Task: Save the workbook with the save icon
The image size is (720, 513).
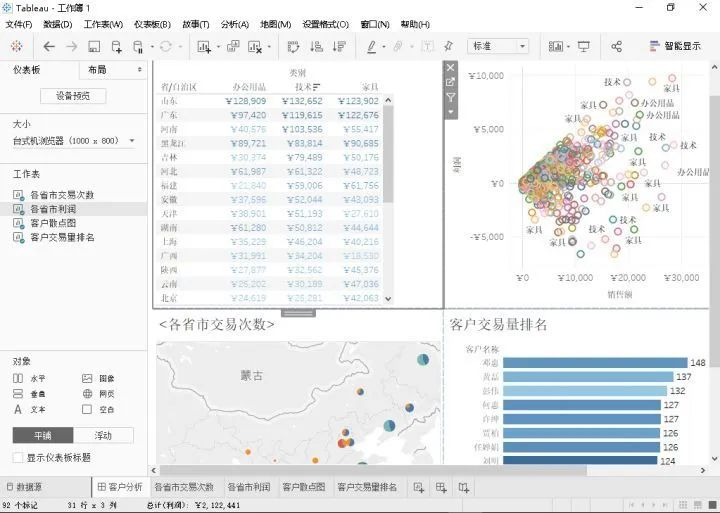Action: 94,46
